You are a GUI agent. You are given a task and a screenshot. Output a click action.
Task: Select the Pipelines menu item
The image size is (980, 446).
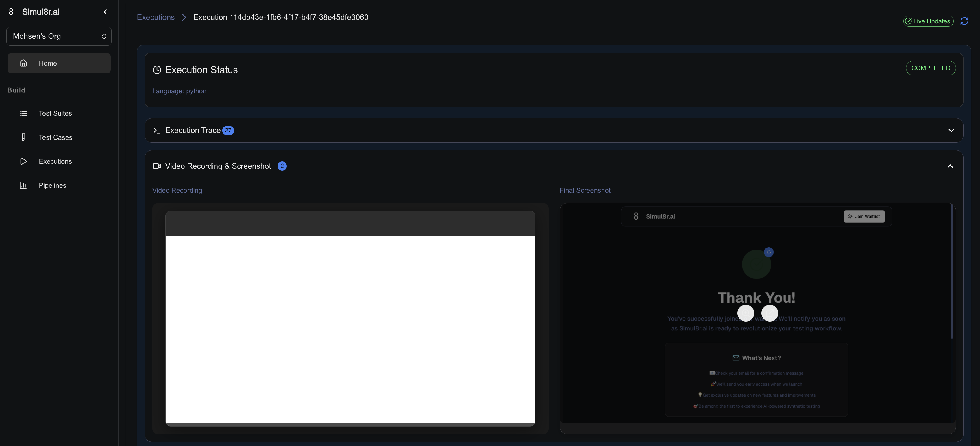click(x=53, y=185)
